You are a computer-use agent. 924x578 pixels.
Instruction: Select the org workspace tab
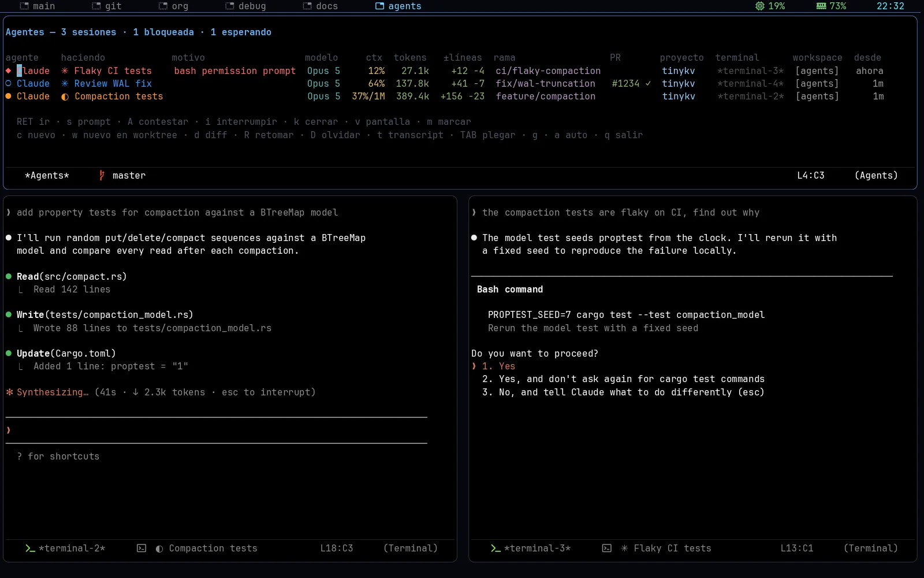173,6
